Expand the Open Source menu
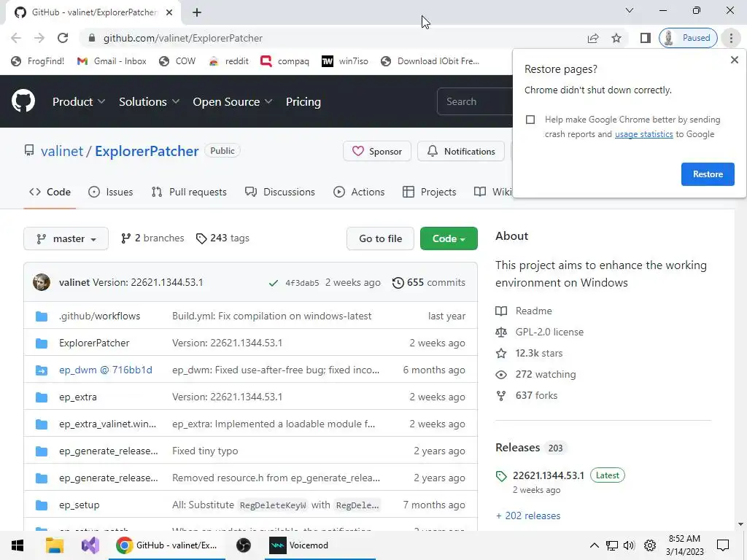 tap(233, 101)
